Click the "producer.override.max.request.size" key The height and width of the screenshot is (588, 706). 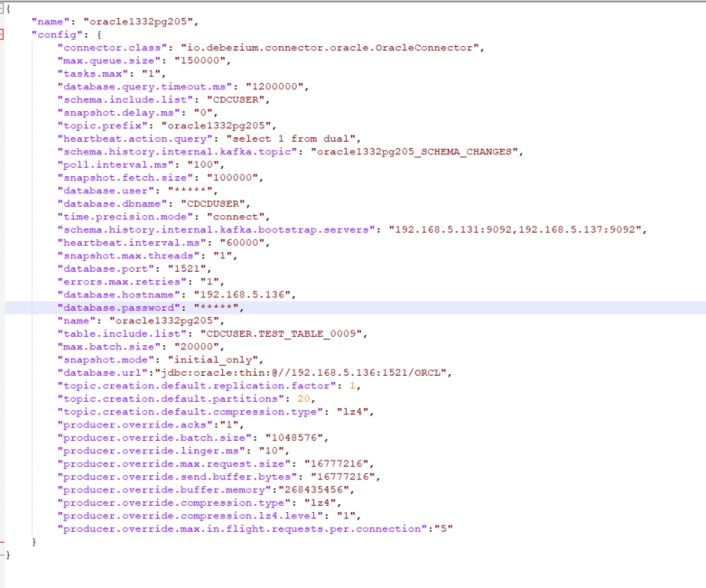(x=174, y=464)
